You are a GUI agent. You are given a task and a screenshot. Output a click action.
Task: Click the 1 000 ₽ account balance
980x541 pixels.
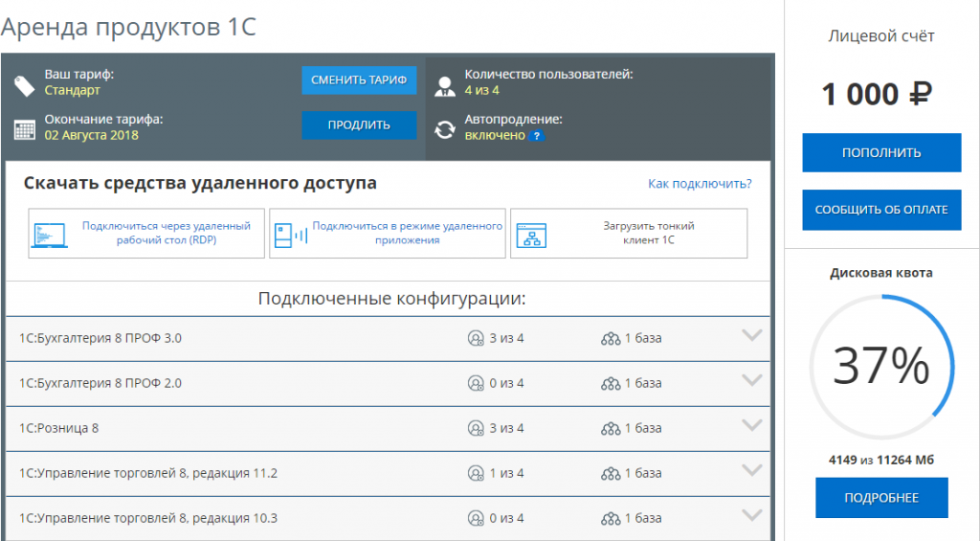point(877,95)
